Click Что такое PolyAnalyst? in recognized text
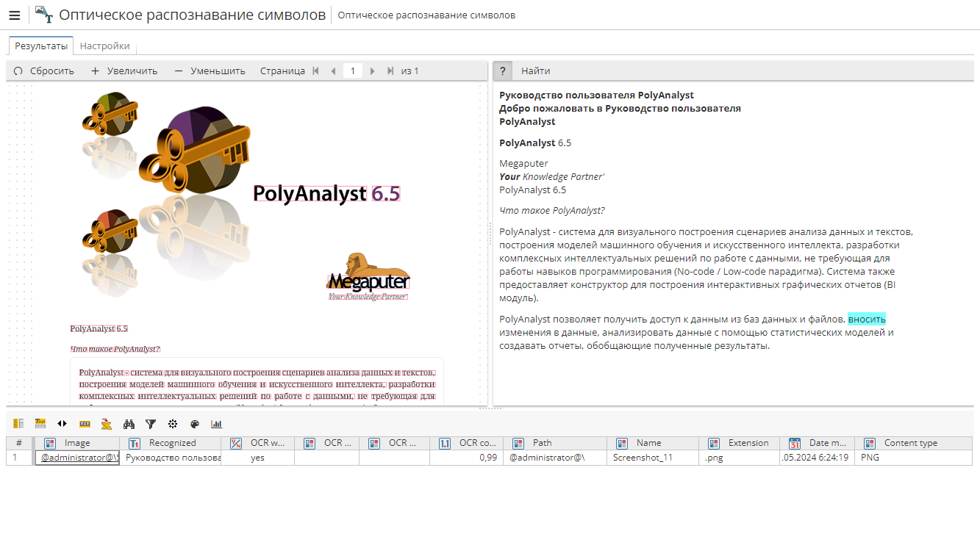This screenshot has width=980, height=559. (x=552, y=211)
